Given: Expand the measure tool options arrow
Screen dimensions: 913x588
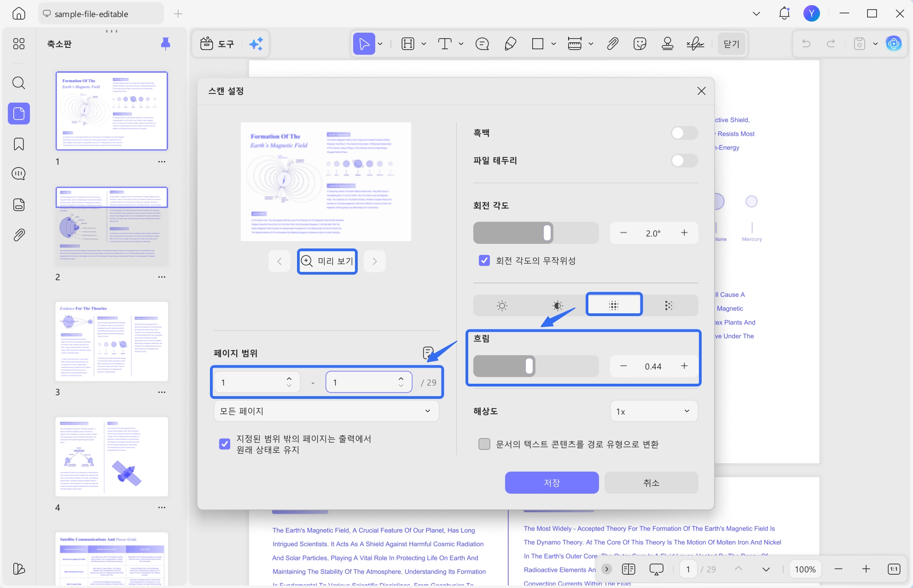Looking at the screenshot, I should tap(591, 44).
